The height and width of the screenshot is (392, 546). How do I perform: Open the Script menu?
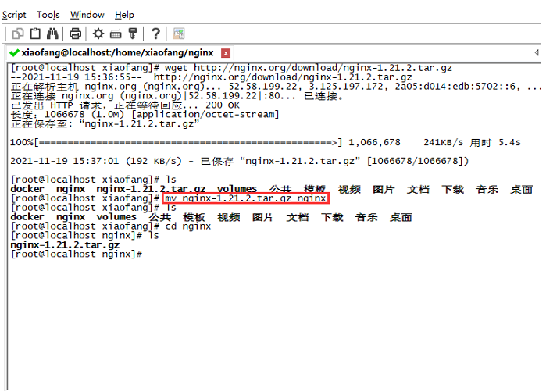tap(14, 15)
